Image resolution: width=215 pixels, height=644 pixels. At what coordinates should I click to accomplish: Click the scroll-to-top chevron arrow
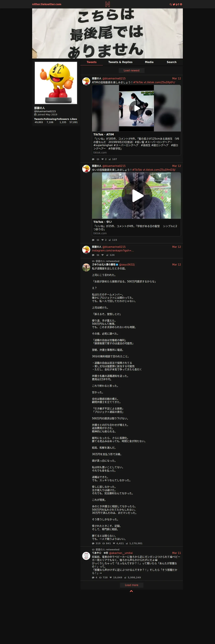(131, 591)
